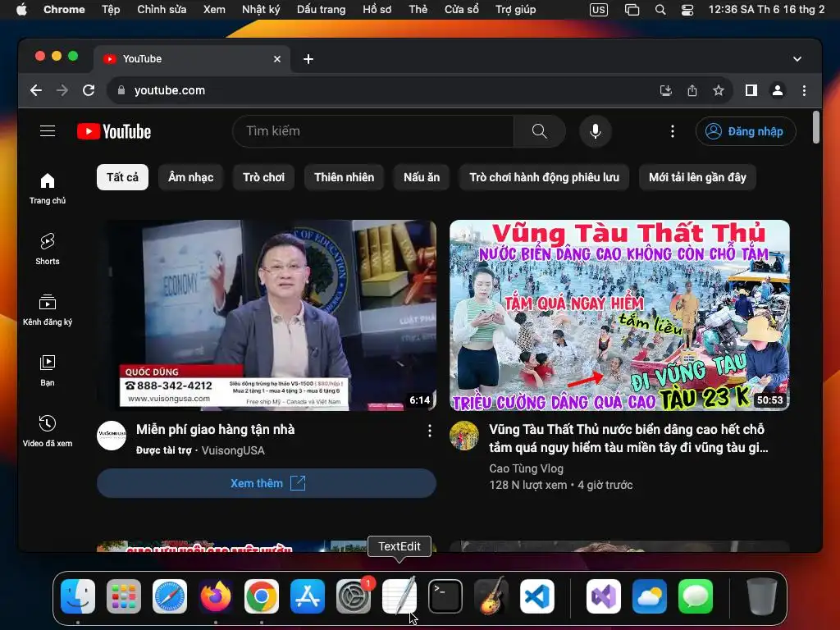Share this page from address bar
840x630 pixels.
[692, 90]
